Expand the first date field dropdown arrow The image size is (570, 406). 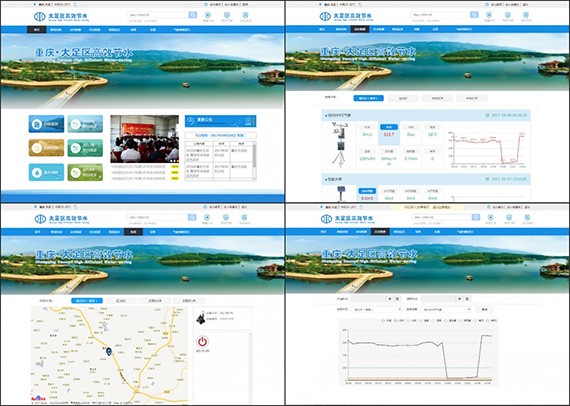(390, 299)
